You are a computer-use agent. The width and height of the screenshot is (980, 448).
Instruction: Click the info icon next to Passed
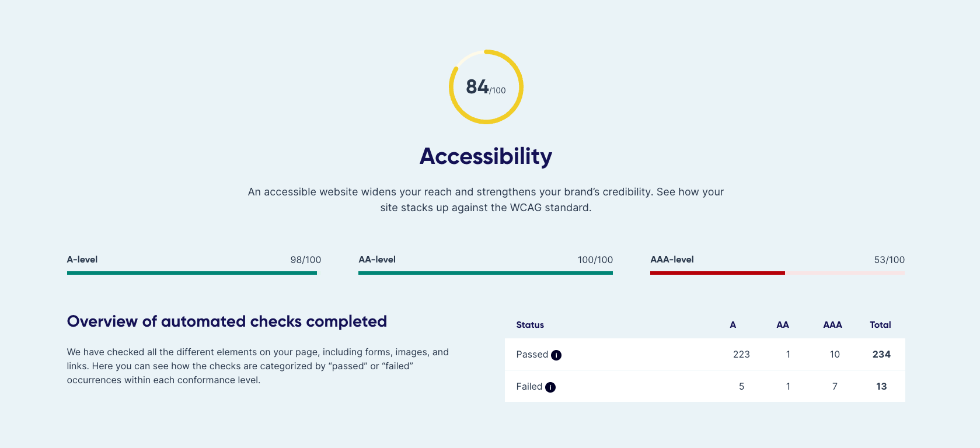click(556, 355)
